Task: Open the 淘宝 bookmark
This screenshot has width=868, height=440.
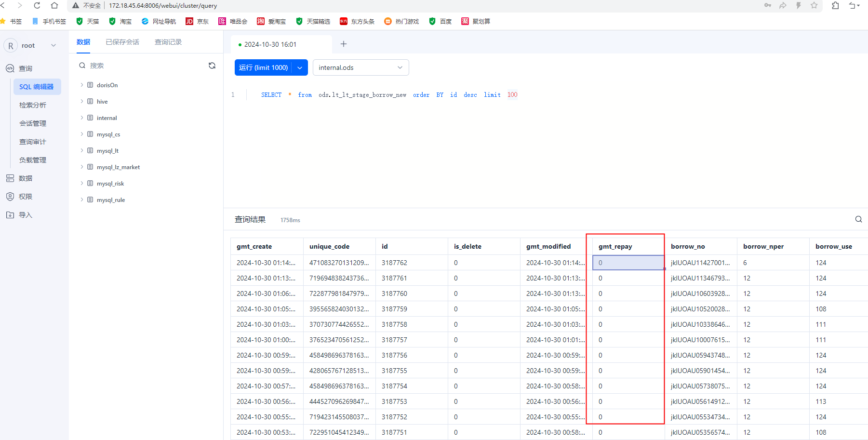Action: 120,21
